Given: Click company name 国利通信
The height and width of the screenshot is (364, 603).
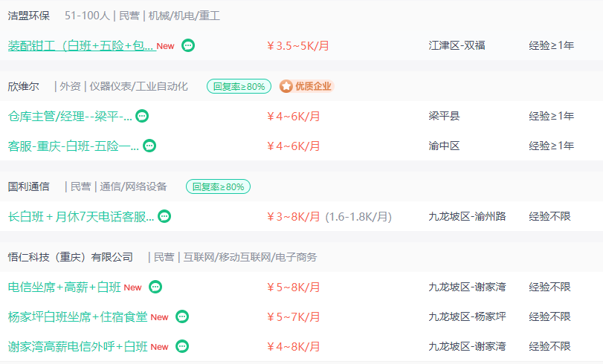Looking at the screenshot, I should coord(29,186).
